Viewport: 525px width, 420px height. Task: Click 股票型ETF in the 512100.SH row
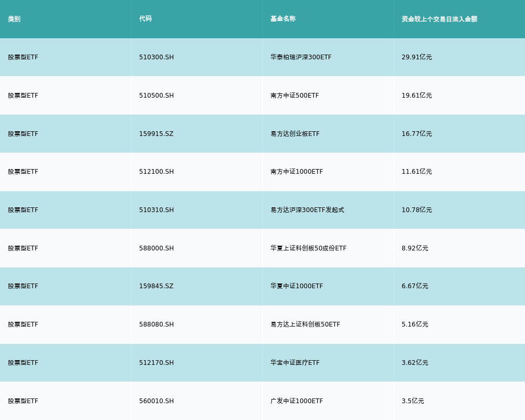pyautogui.click(x=23, y=172)
